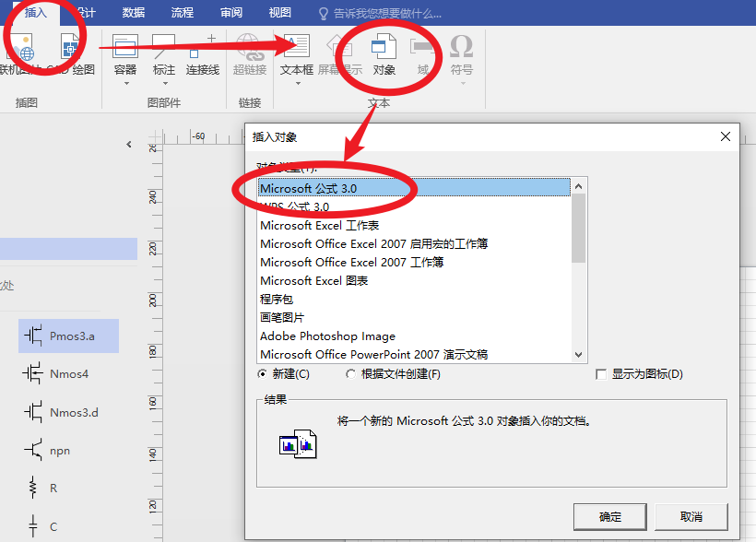This screenshot has width=756, height=542.
Task: Collapse the shapes pane with the chevron
Action: coord(129,144)
